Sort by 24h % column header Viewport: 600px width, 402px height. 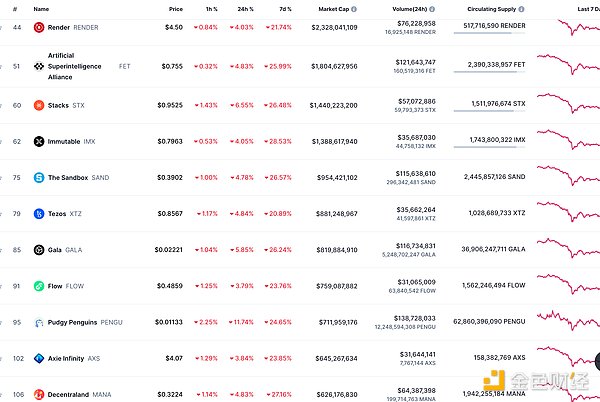[x=245, y=9]
